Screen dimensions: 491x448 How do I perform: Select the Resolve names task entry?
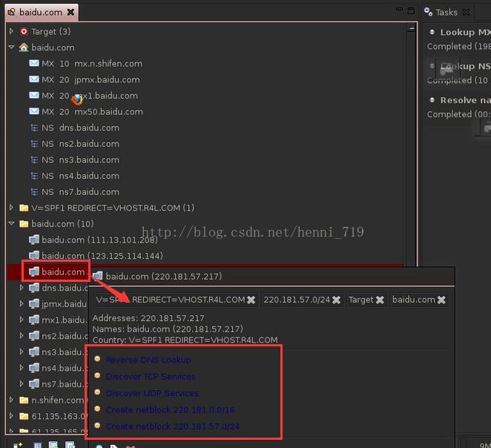tap(459, 107)
